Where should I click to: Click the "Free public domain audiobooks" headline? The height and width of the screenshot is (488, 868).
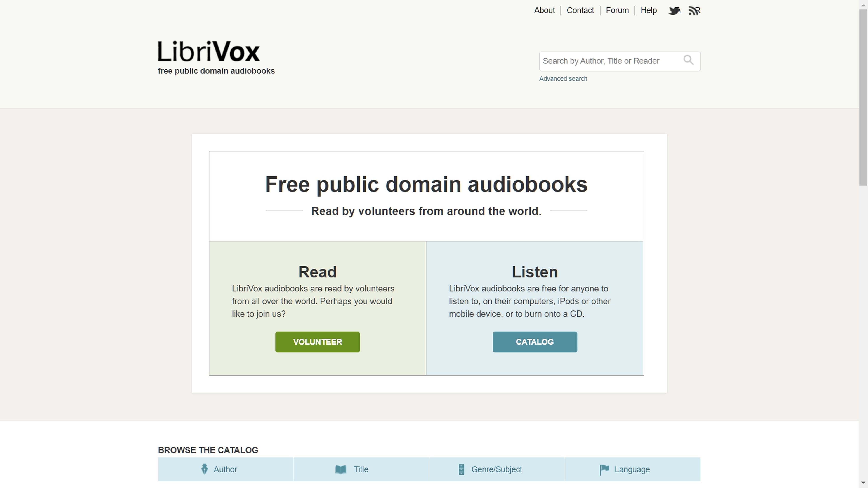tap(426, 185)
